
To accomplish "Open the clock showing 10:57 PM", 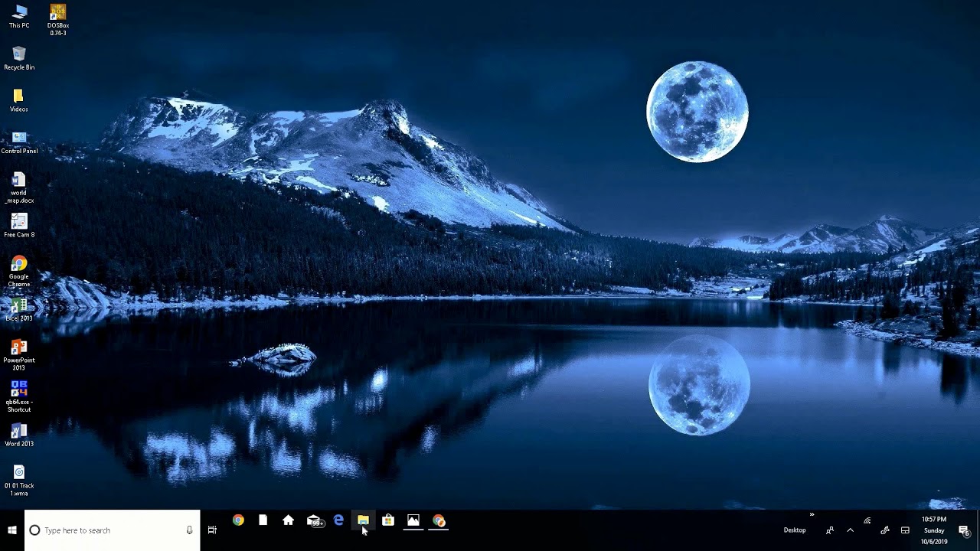I will click(x=934, y=530).
